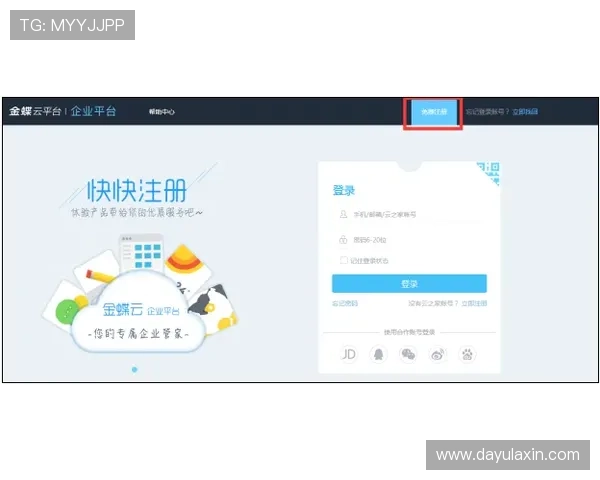Sign in with QQ penguin icon

(x=378, y=354)
